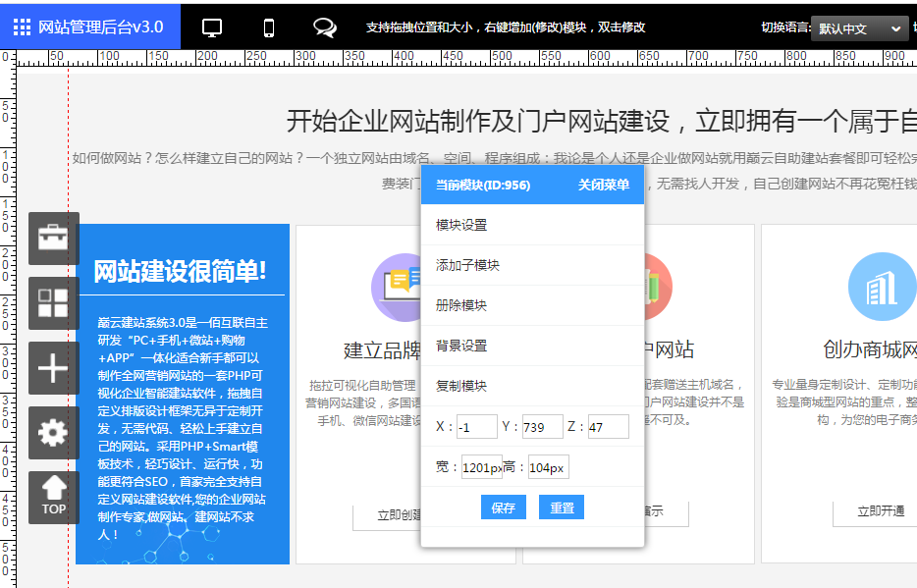
Task: Expand the 默认中文 language dropdown
Action: (860, 28)
